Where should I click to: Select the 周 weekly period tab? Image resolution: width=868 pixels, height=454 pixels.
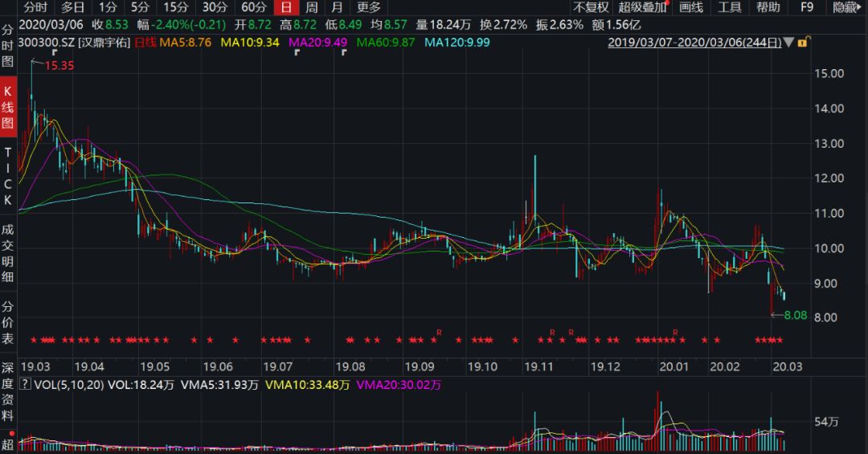pos(311,7)
